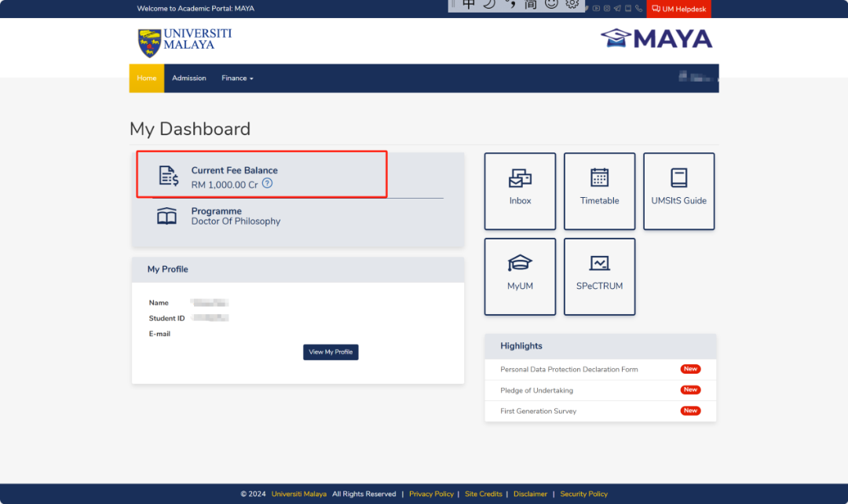Click the simplified Chinese character icon
This screenshot has height=504, width=848.
pos(531,5)
